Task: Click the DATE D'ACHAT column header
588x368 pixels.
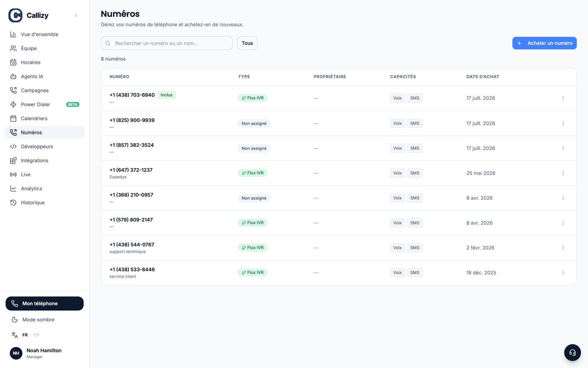Action: point(483,77)
